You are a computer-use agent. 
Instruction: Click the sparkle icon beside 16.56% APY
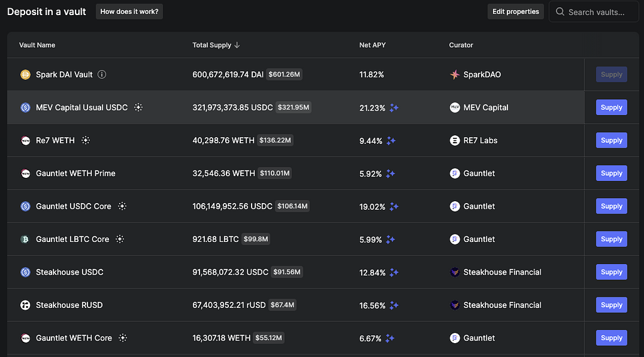394,305
